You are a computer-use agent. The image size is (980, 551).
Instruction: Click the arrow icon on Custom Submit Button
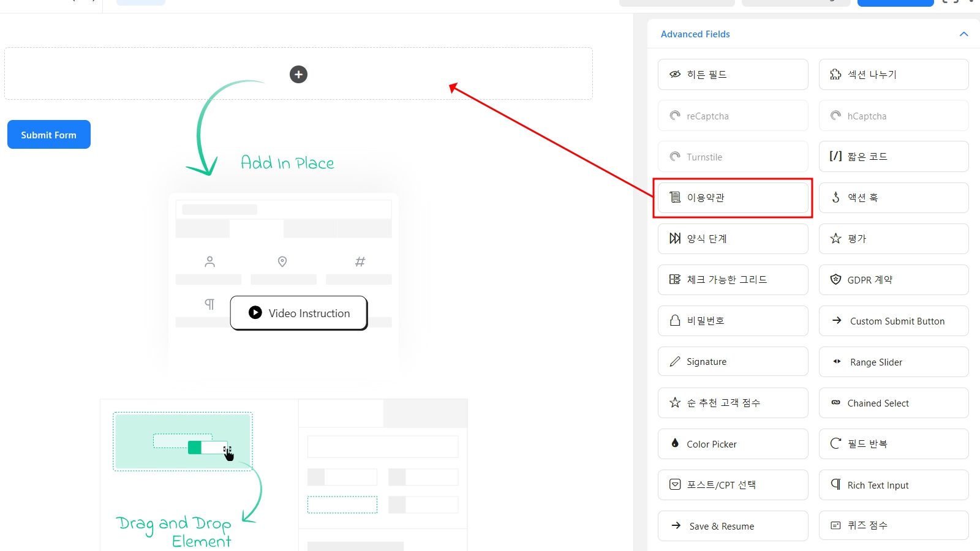point(837,320)
